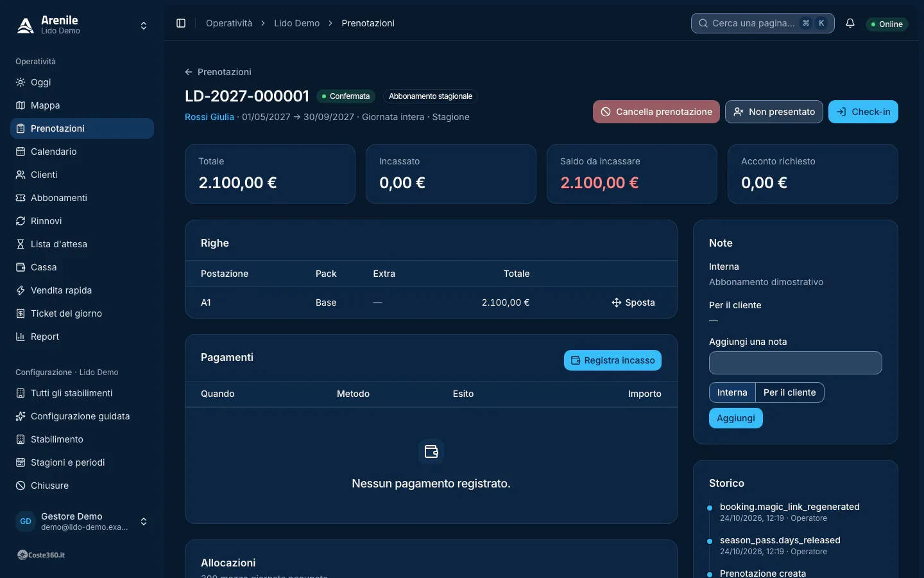Select Interna note type
Viewport: 924px width, 578px height.
click(732, 392)
